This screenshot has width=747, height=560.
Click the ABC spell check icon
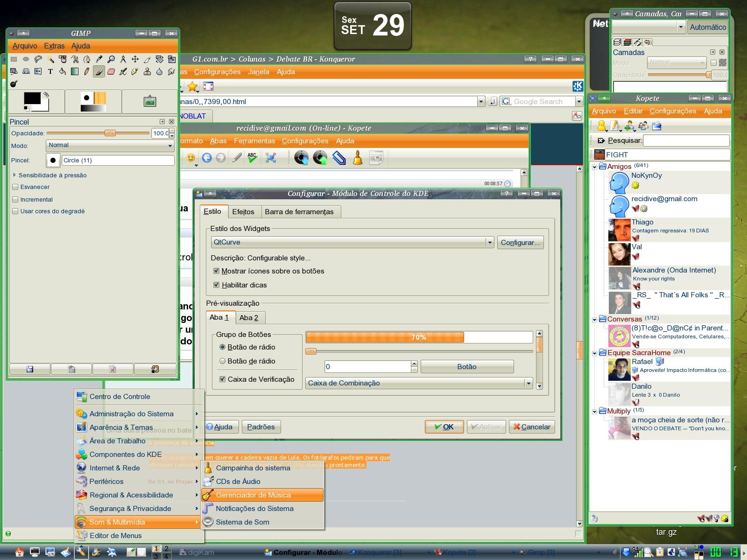point(252,158)
